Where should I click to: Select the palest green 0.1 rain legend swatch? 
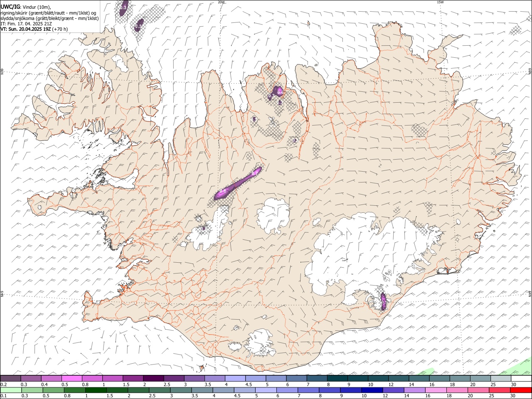coord(11,390)
